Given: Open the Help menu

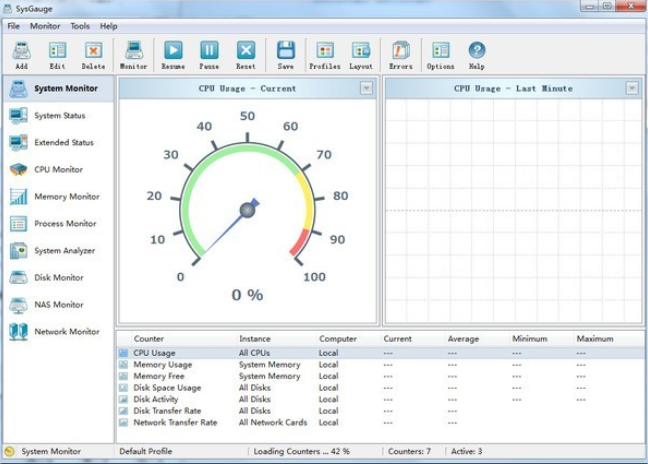Looking at the screenshot, I should [x=109, y=26].
